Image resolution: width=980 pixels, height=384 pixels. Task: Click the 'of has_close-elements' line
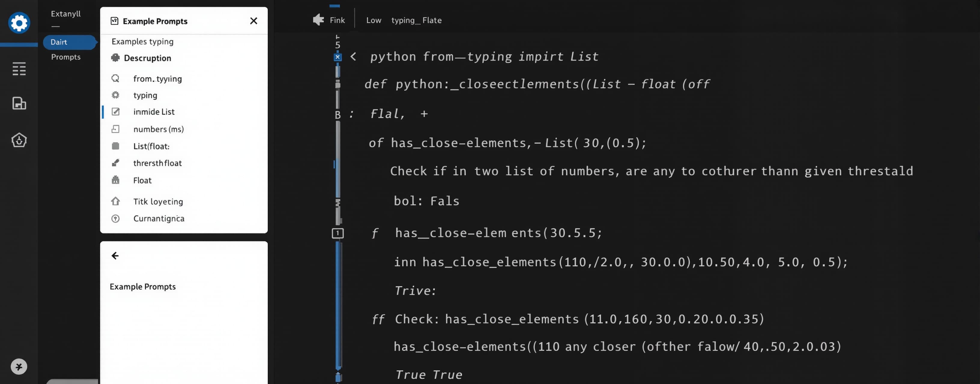click(507, 143)
